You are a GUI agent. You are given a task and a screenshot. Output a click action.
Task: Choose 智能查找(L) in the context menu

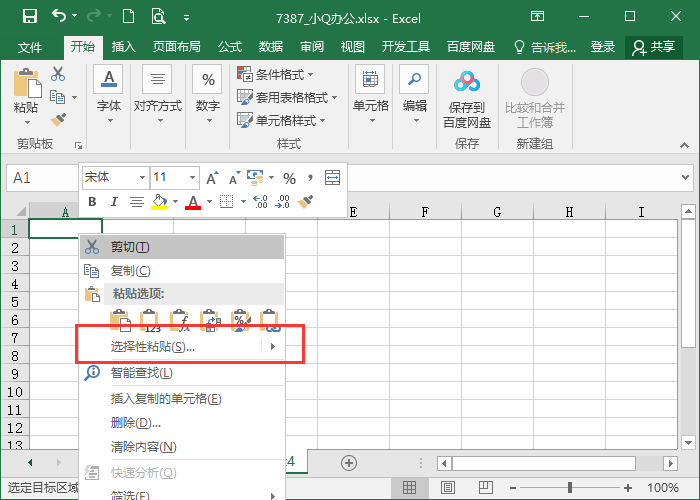tap(182, 373)
